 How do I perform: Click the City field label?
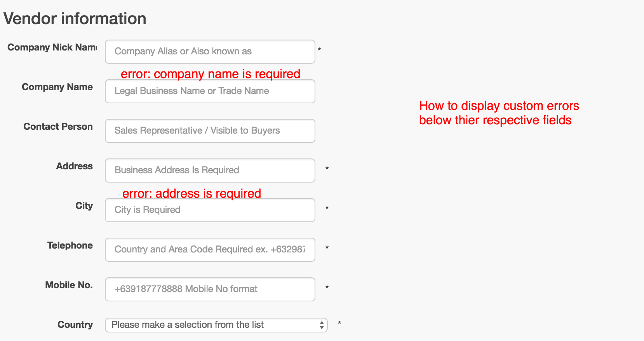tap(84, 206)
